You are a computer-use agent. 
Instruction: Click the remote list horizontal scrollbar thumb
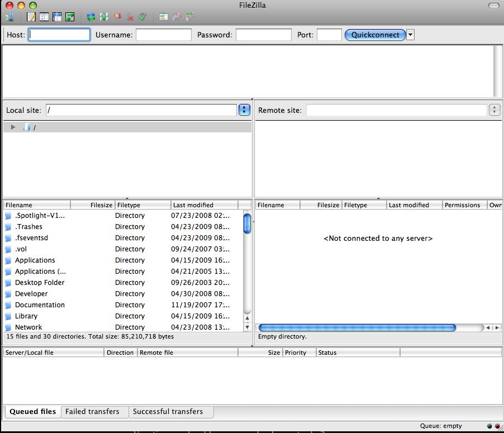[x=358, y=327]
